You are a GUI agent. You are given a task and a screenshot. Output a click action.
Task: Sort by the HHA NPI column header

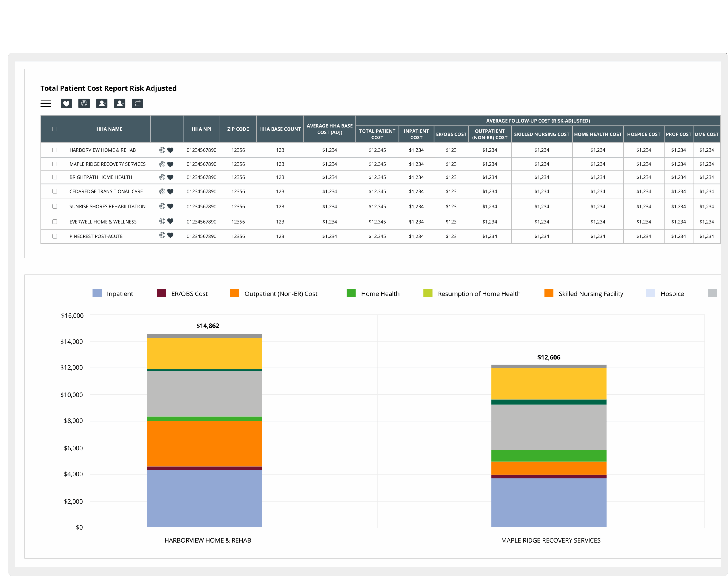click(201, 129)
